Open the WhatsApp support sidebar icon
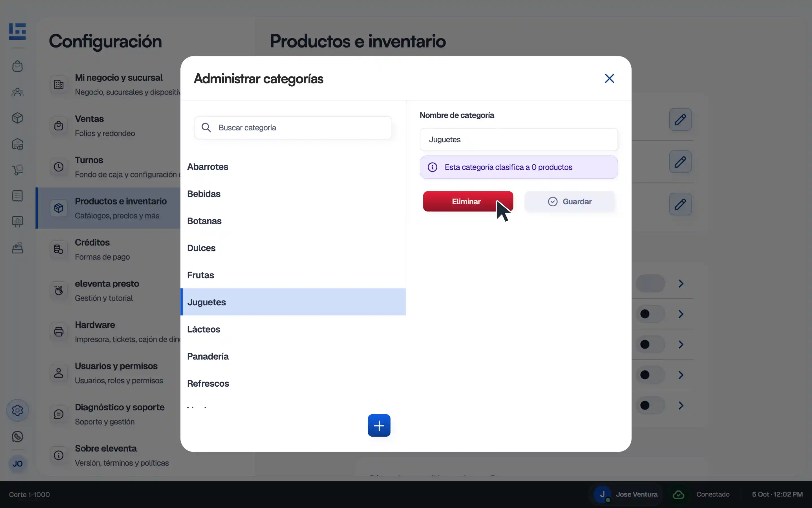 click(17, 436)
